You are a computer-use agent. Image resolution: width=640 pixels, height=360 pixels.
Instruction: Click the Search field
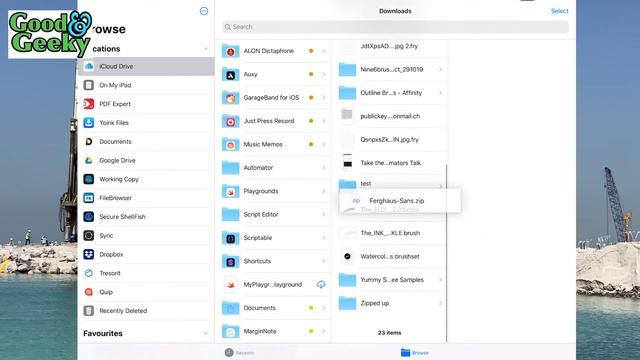(x=395, y=27)
